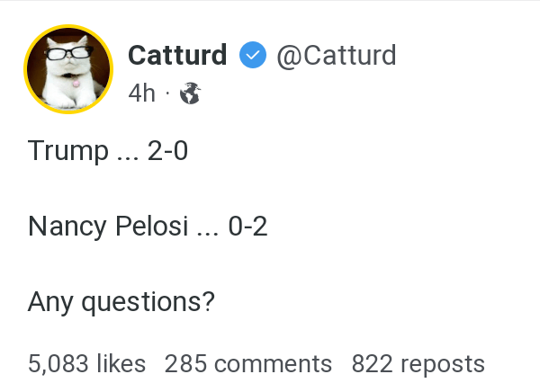Click the name "Nancy Pelosi" in the post
The image size is (540, 392).
[108, 226]
